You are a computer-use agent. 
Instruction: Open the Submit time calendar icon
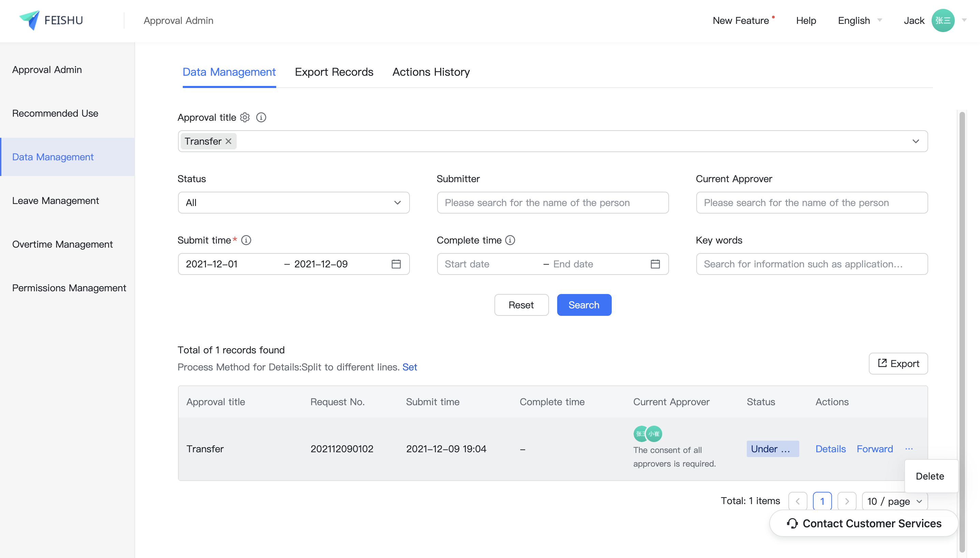396,264
